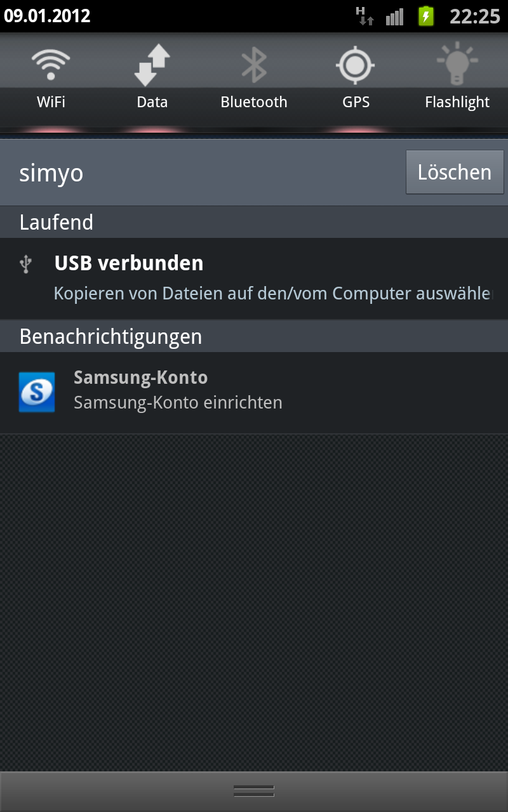Tap the notification panel drag handle
508x812 pixels.
(x=254, y=791)
